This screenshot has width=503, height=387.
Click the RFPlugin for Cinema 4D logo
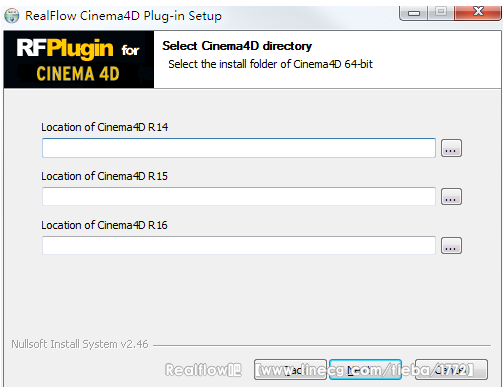click(79, 59)
